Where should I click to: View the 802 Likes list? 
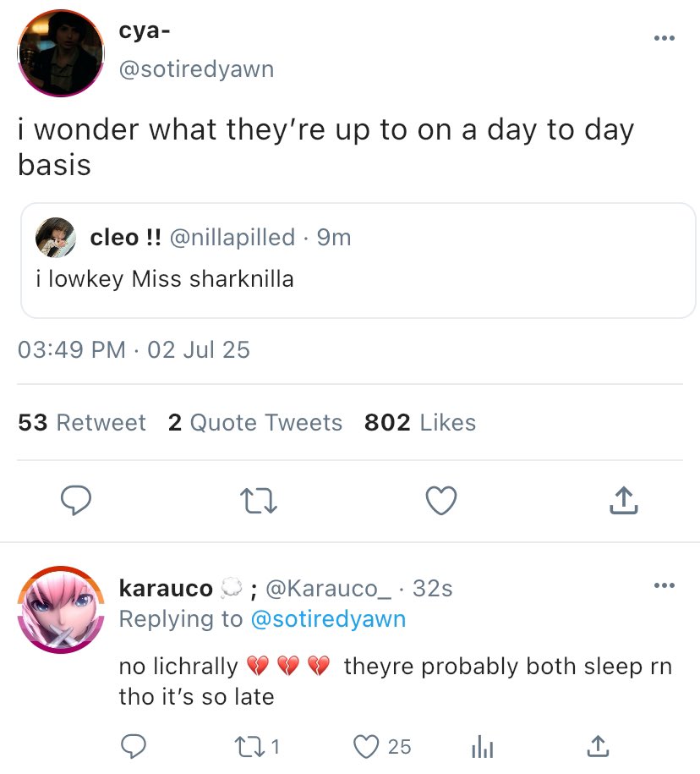(419, 422)
